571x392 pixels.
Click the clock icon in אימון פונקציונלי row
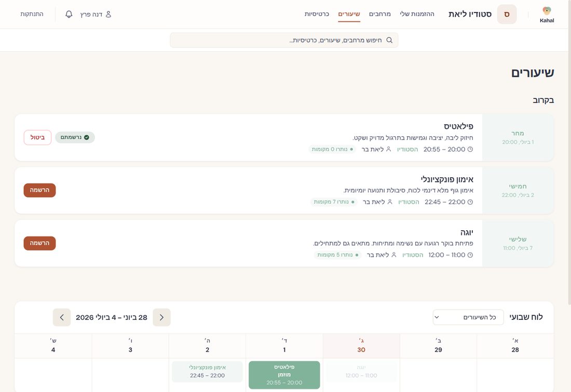click(x=470, y=202)
